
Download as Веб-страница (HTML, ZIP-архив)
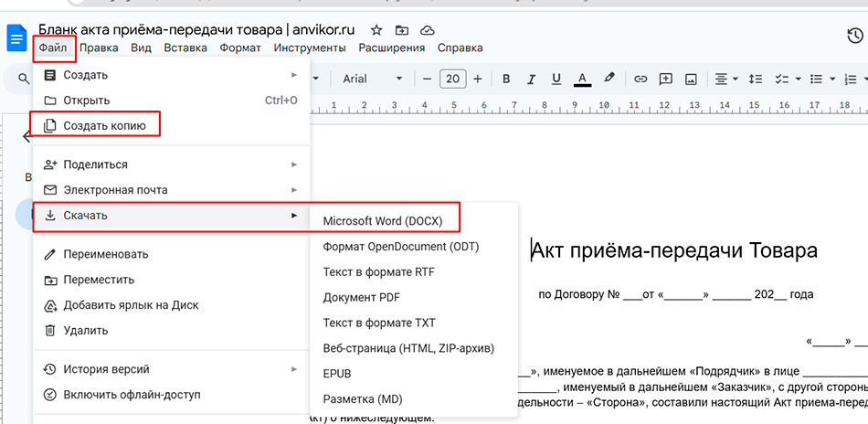(414, 348)
